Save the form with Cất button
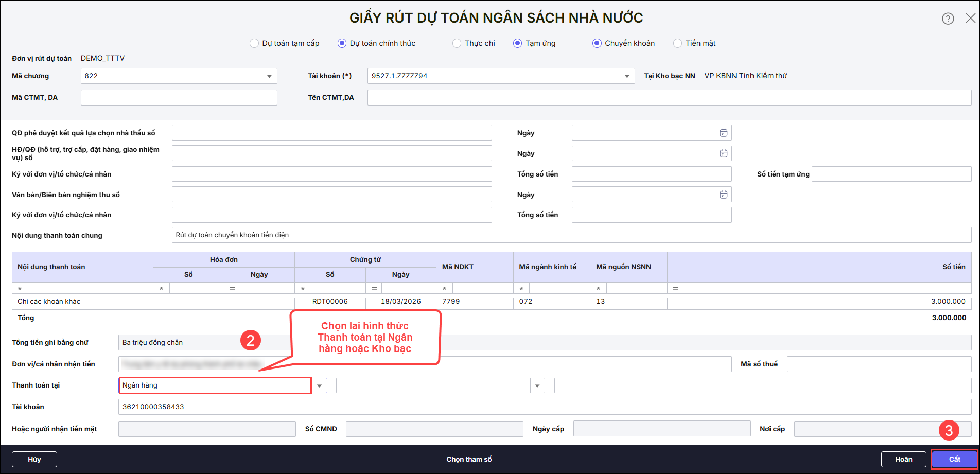 click(955, 459)
